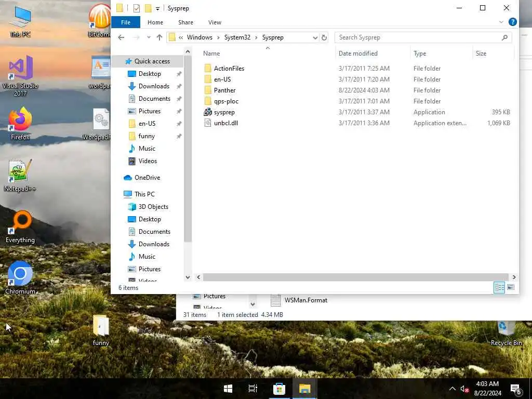Screen dimensions: 532x399
Task: Switch to large icons view layout
Action: [x=511, y=288]
